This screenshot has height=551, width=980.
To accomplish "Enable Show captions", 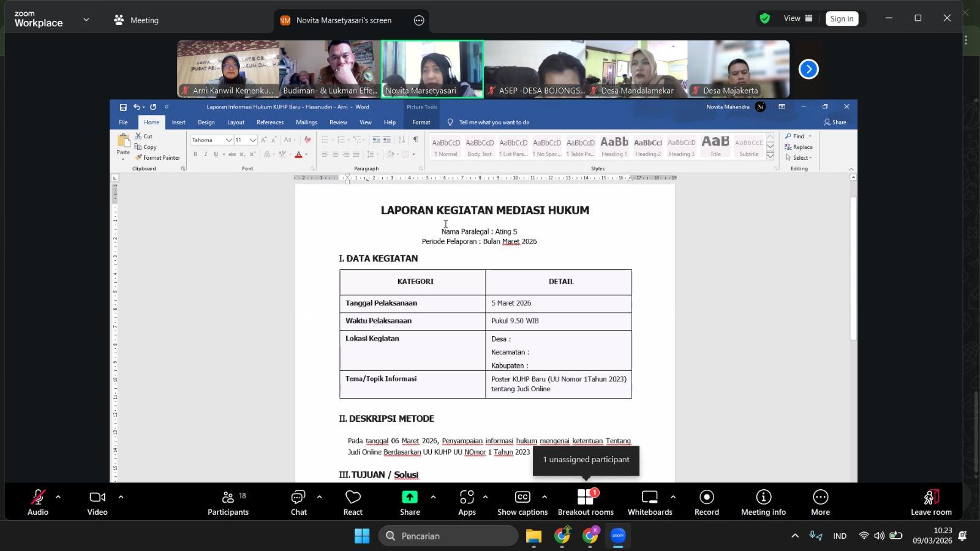I will [522, 502].
